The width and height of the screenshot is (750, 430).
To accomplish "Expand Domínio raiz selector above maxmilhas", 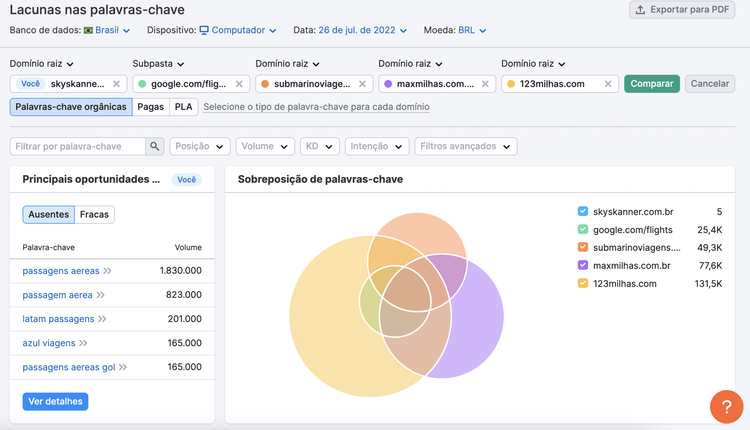I will coord(410,64).
